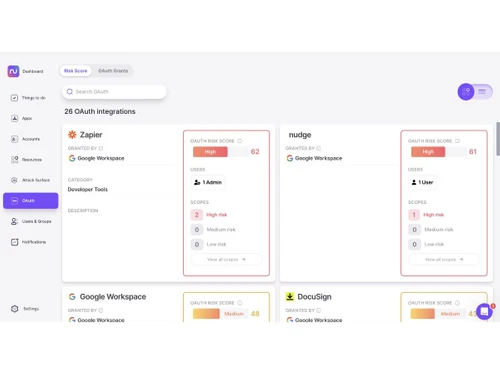Select the Risk Score tab
Screen dimensions: 500x375
pos(76,71)
